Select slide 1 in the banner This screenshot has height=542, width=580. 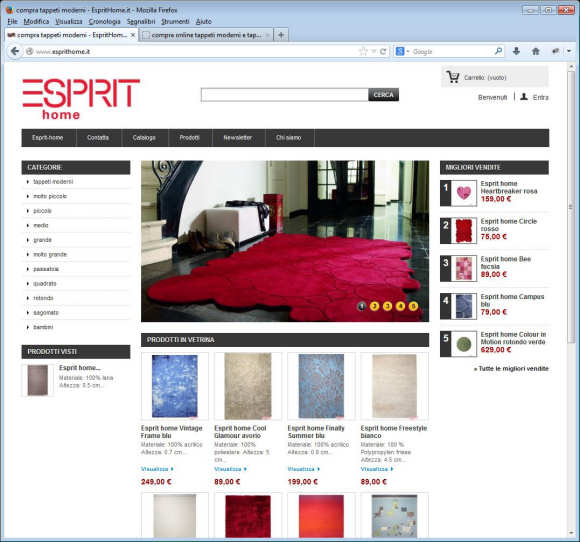(x=361, y=306)
